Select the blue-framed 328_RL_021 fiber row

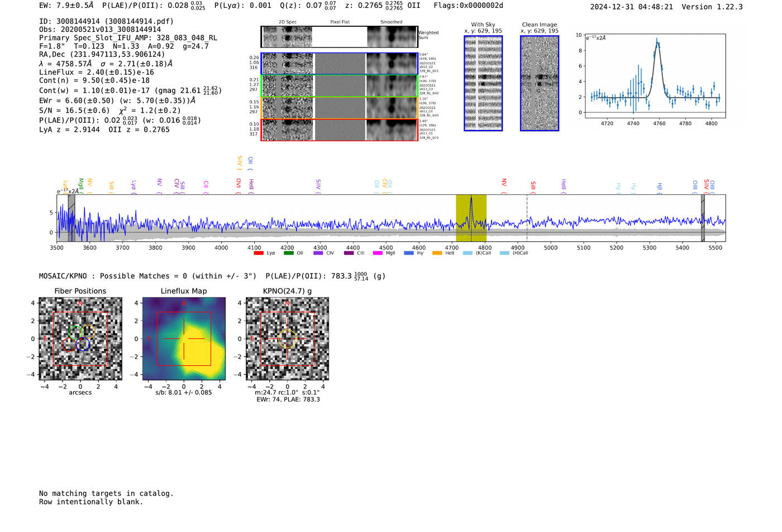340,64
